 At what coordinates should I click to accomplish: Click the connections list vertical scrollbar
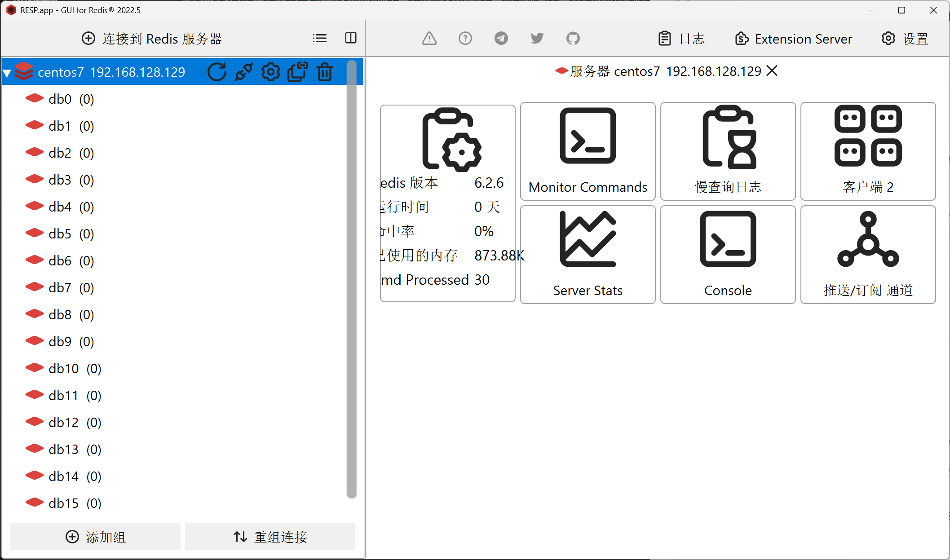point(352,278)
